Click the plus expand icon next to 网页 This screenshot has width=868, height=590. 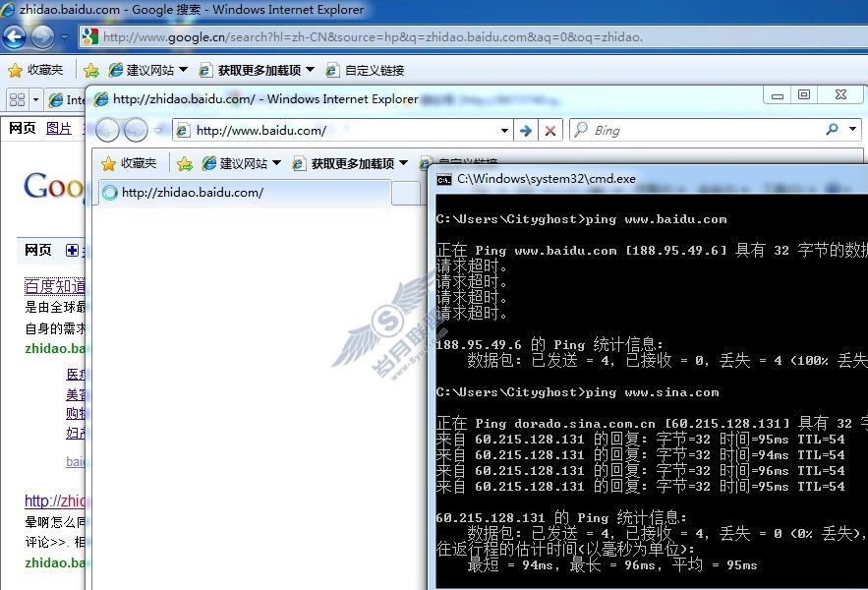coord(72,251)
